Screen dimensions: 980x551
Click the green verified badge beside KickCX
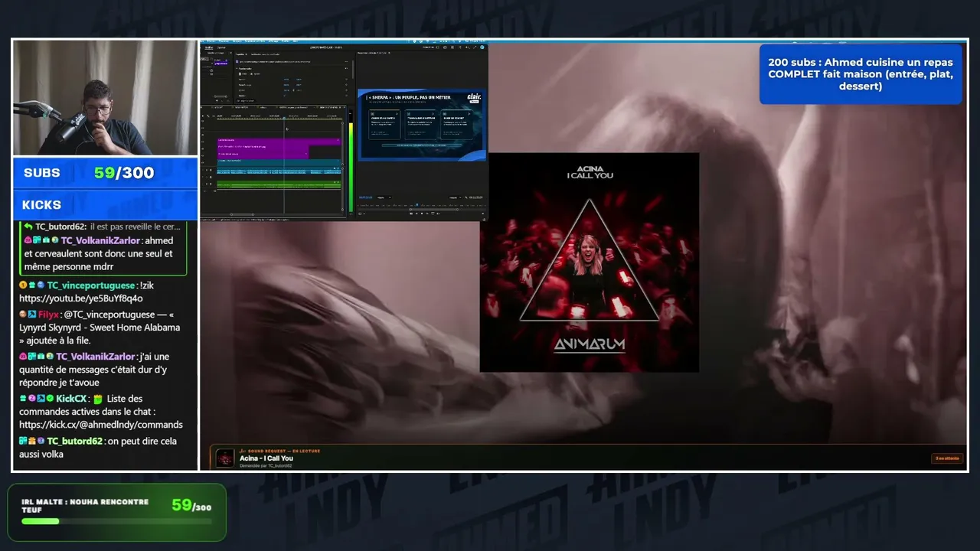click(50, 399)
